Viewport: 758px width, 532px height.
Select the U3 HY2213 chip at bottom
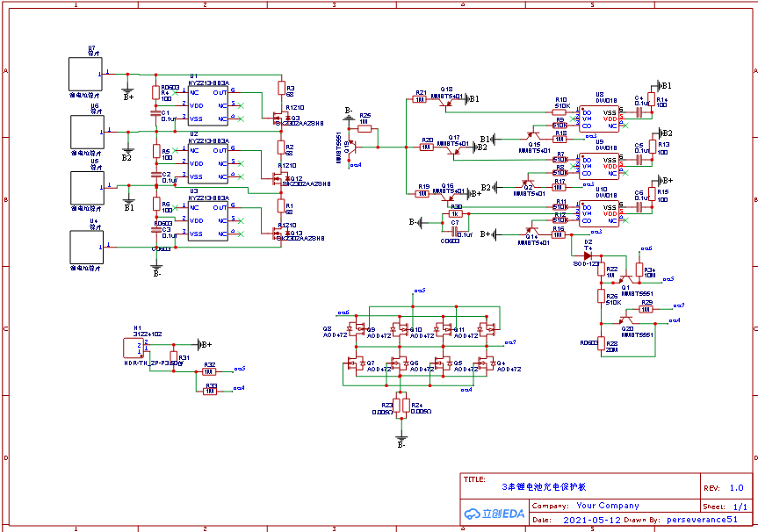[208, 221]
